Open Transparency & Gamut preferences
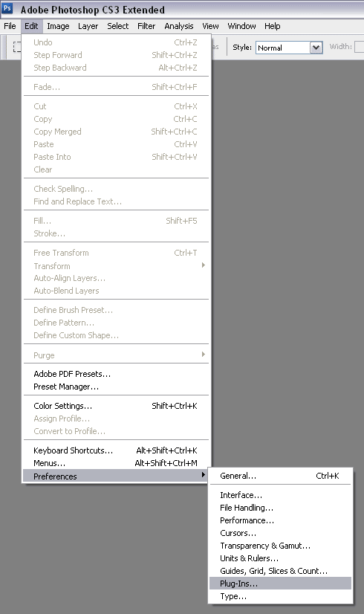The width and height of the screenshot is (364, 614). [280, 546]
